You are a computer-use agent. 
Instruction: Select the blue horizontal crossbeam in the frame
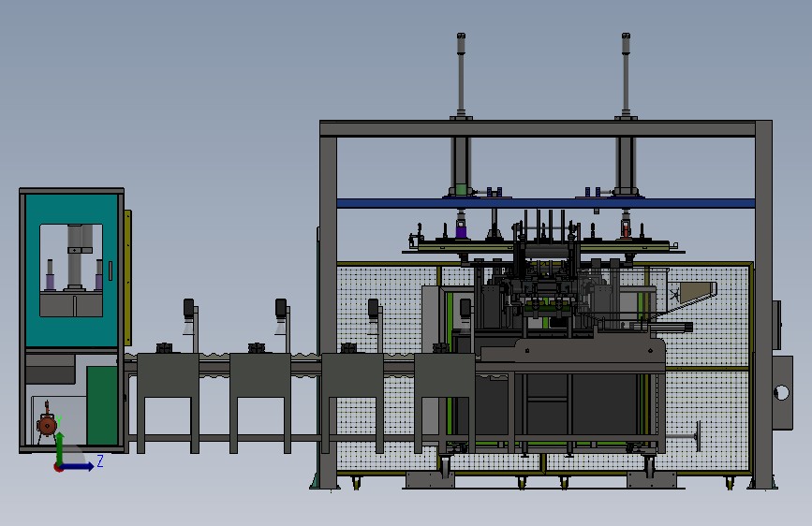[x=546, y=203]
